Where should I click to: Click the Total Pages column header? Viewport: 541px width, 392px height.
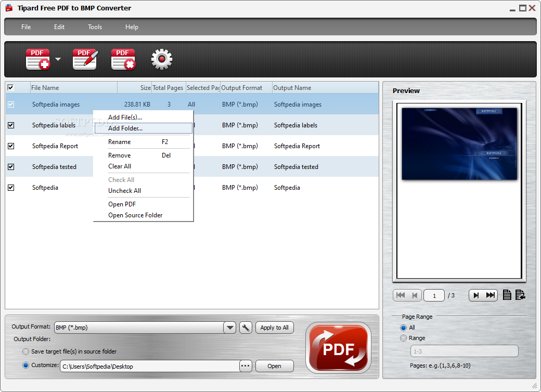169,87
